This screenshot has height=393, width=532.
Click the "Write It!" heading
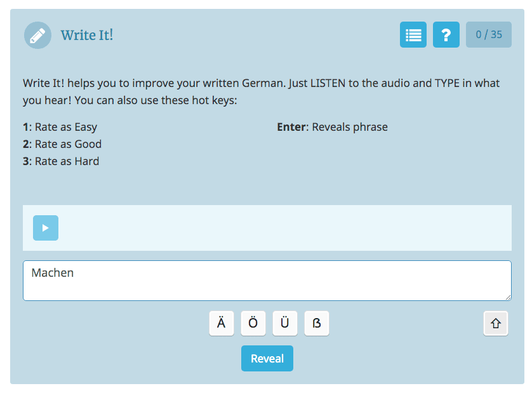tap(87, 35)
